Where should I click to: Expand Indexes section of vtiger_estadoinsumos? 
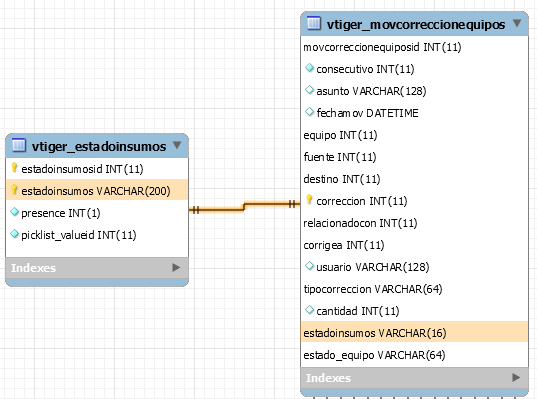(176, 267)
